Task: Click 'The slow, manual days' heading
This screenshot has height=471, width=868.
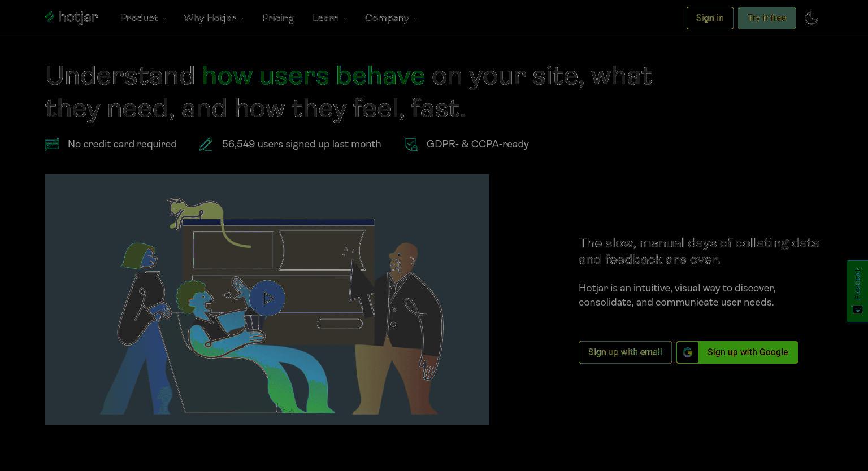Action: tap(699, 251)
